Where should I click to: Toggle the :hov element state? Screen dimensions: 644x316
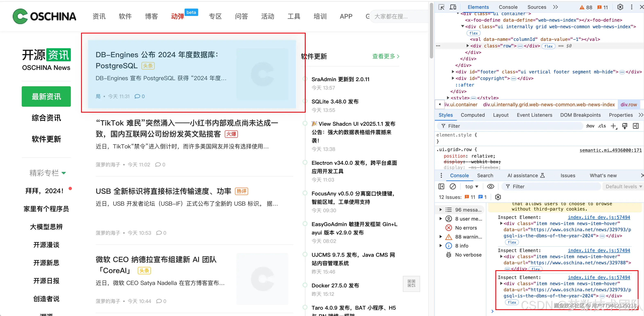(x=590, y=126)
